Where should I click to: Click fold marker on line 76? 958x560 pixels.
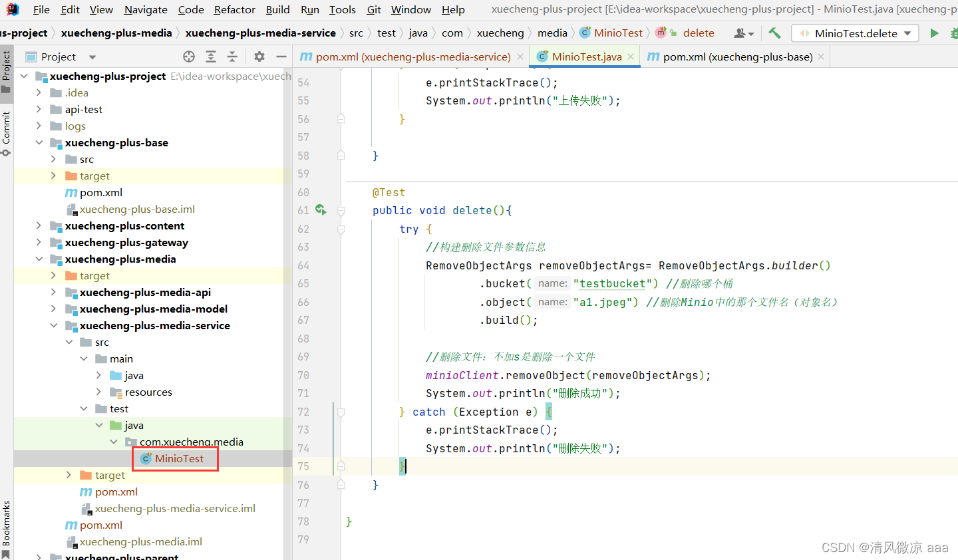tap(341, 485)
